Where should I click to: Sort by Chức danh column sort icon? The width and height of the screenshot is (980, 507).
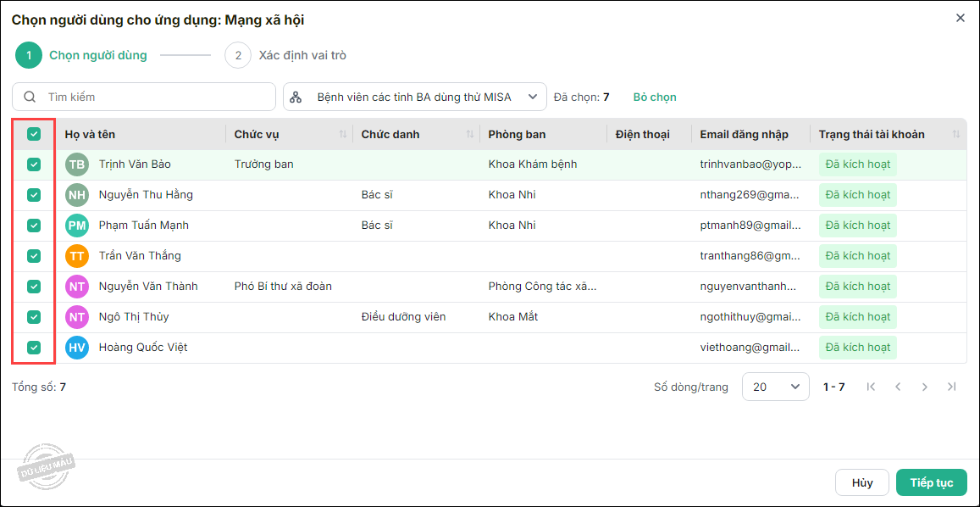[470, 135]
